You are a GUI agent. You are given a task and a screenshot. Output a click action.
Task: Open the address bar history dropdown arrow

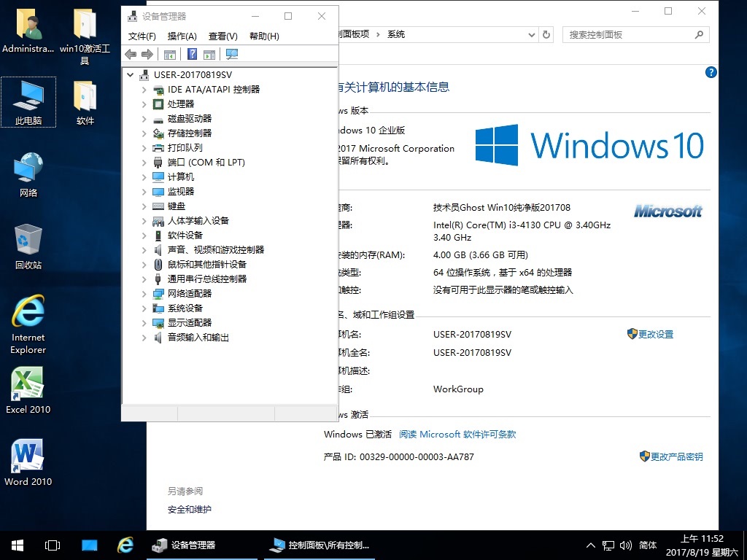coord(532,34)
